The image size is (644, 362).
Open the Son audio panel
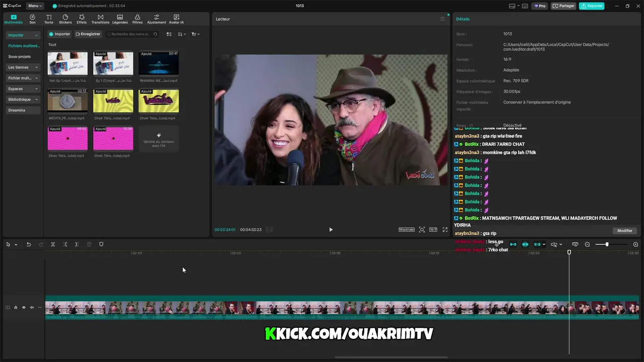pos(32,19)
